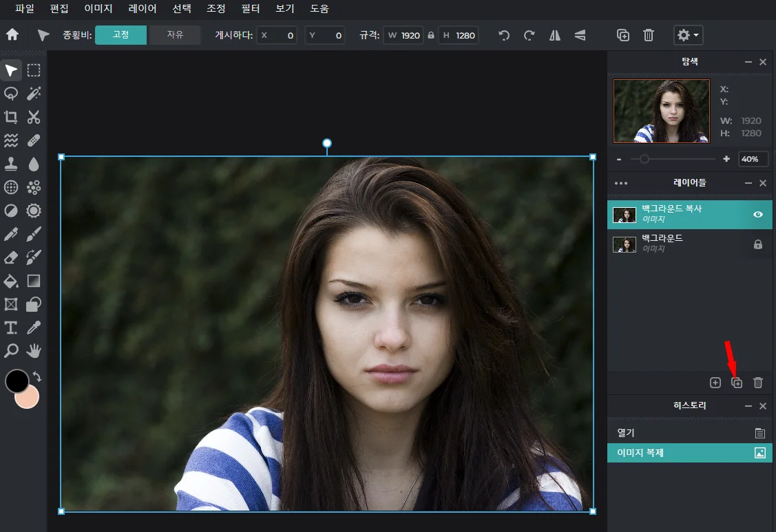Image resolution: width=776 pixels, height=532 pixels.
Task: Open the 필터 menu
Action: (251, 8)
